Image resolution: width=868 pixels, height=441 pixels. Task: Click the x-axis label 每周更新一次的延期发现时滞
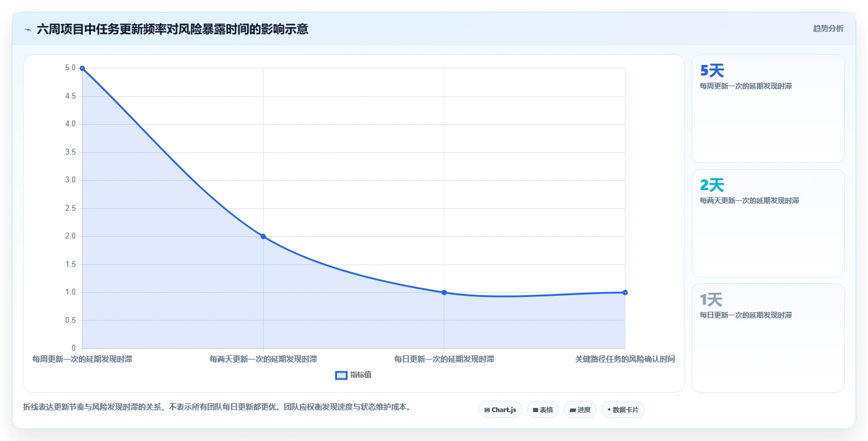[82, 359]
